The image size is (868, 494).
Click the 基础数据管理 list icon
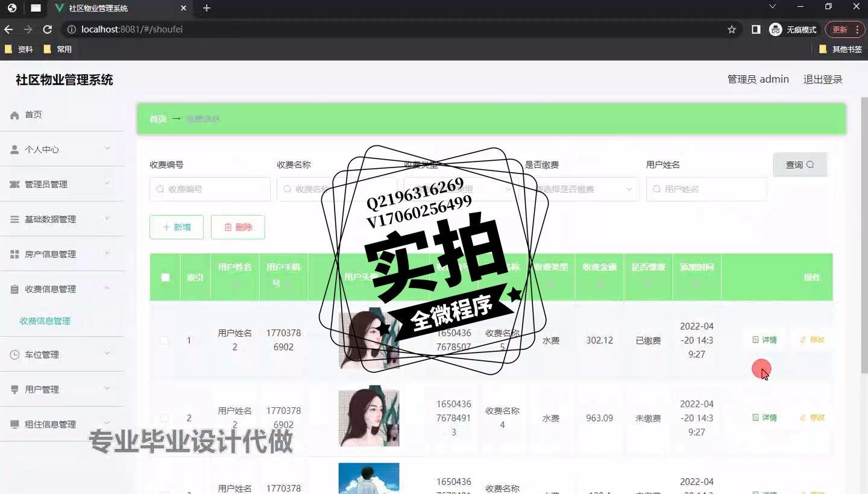(15, 219)
